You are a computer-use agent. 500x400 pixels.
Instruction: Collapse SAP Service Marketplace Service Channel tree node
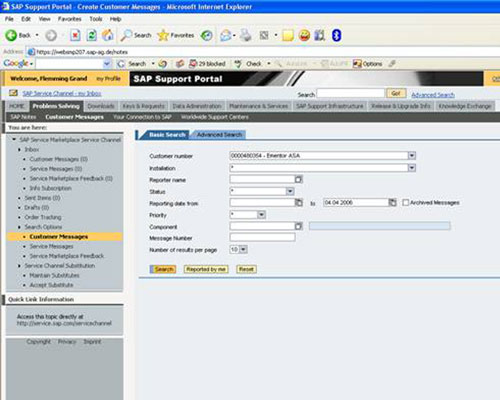[14, 140]
